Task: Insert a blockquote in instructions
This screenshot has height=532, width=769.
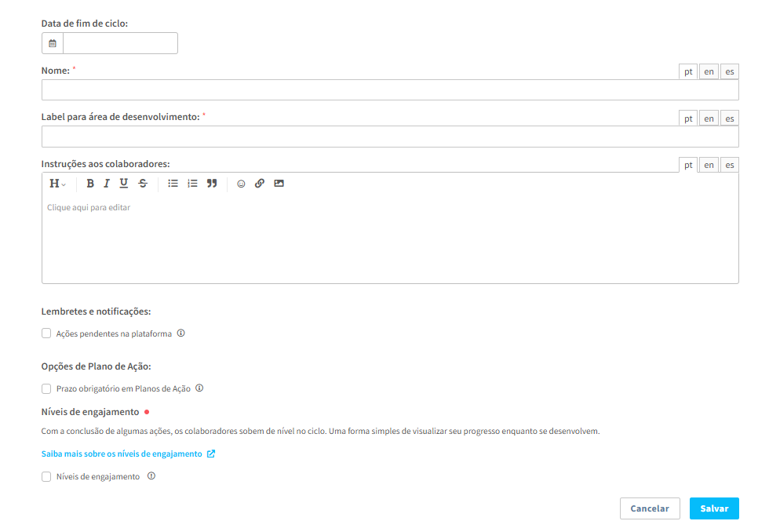Action: (212, 184)
